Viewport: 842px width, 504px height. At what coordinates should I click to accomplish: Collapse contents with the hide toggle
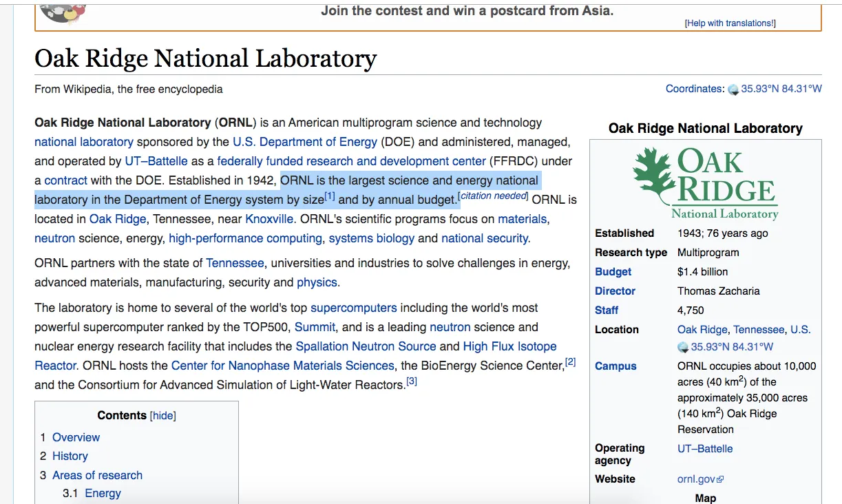click(163, 416)
